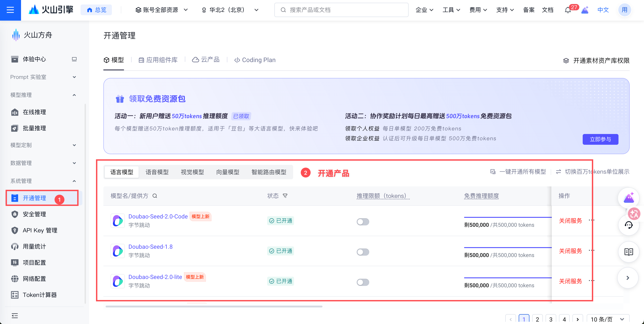The image size is (644, 324).
Task: Open the 华北2（北京）region dropdown
Action: [x=230, y=10]
